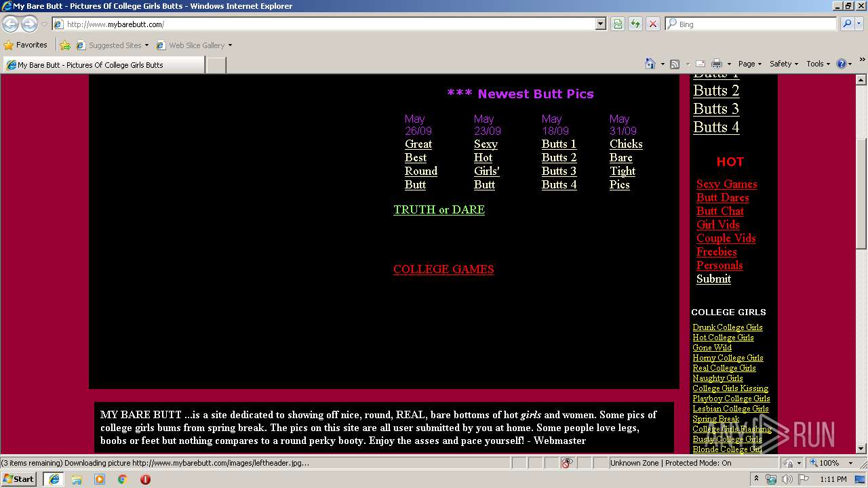Image resolution: width=868 pixels, height=488 pixels.
Task: Click the 1:11 PM system clock
Action: pos(833,479)
